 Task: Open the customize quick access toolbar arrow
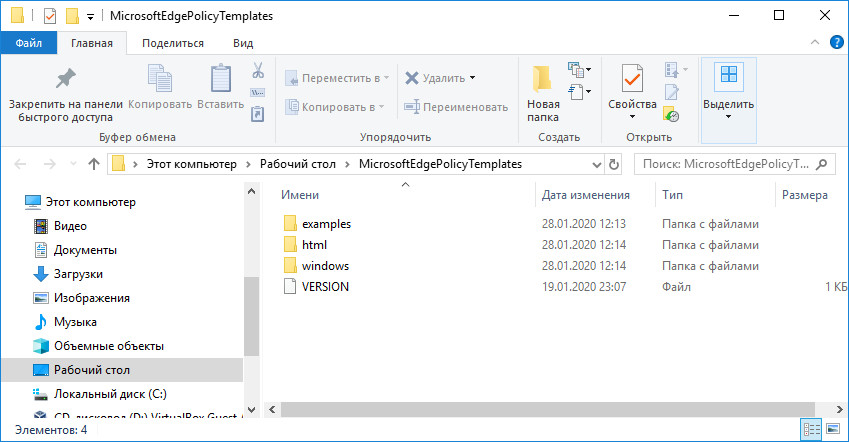pyautogui.click(x=90, y=17)
